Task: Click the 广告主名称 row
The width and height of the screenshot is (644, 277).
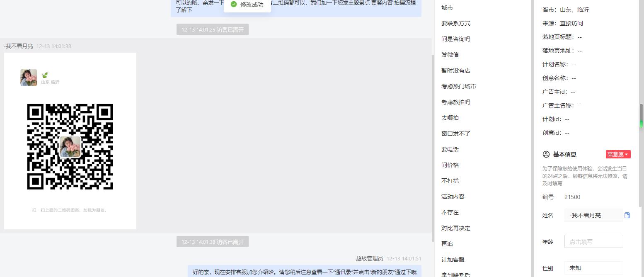Action: tap(562, 105)
